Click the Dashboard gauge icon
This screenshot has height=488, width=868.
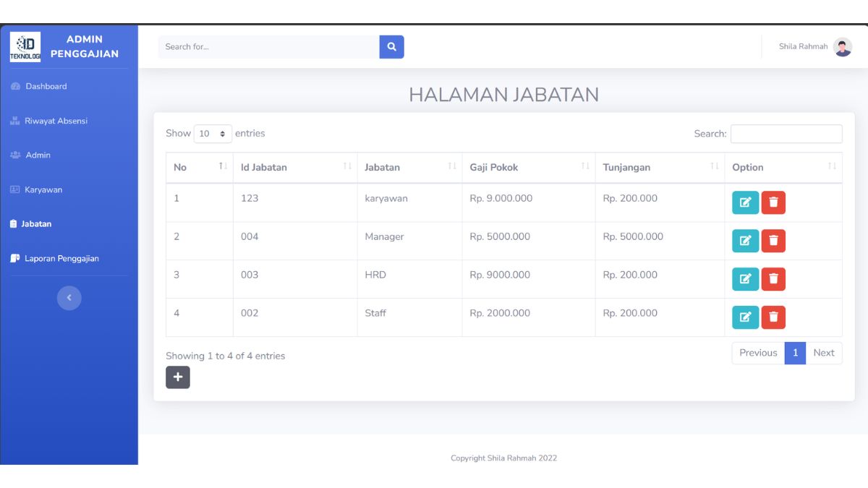click(x=15, y=87)
